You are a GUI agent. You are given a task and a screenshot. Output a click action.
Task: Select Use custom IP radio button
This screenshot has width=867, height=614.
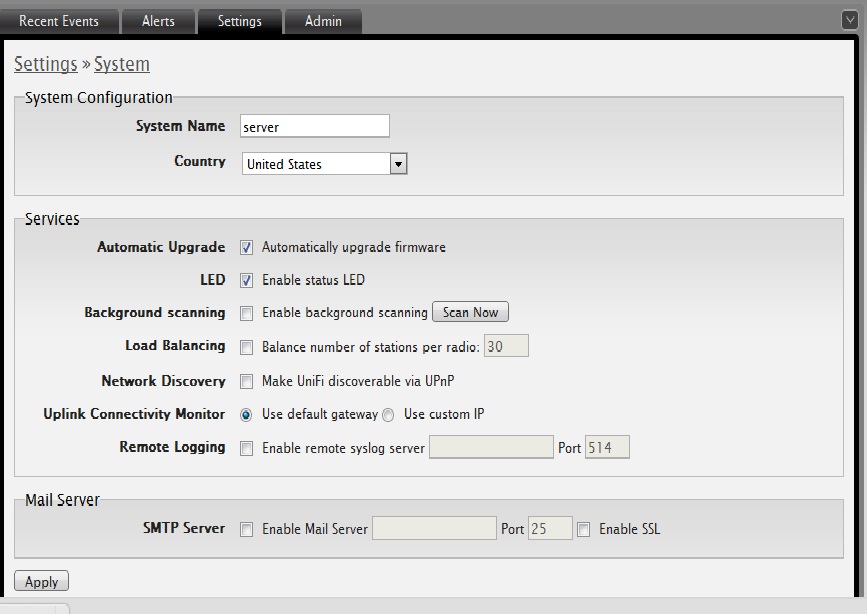tap(388, 415)
